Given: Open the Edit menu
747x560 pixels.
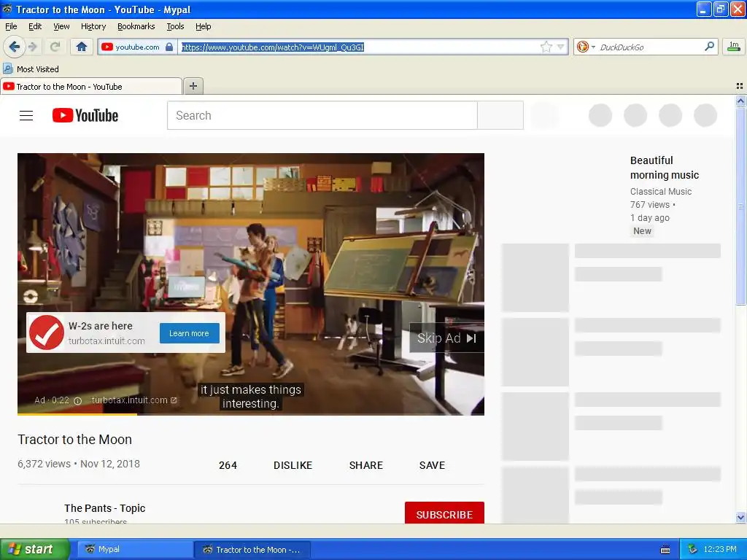Looking at the screenshot, I should pyautogui.click(x=35, y=26).
